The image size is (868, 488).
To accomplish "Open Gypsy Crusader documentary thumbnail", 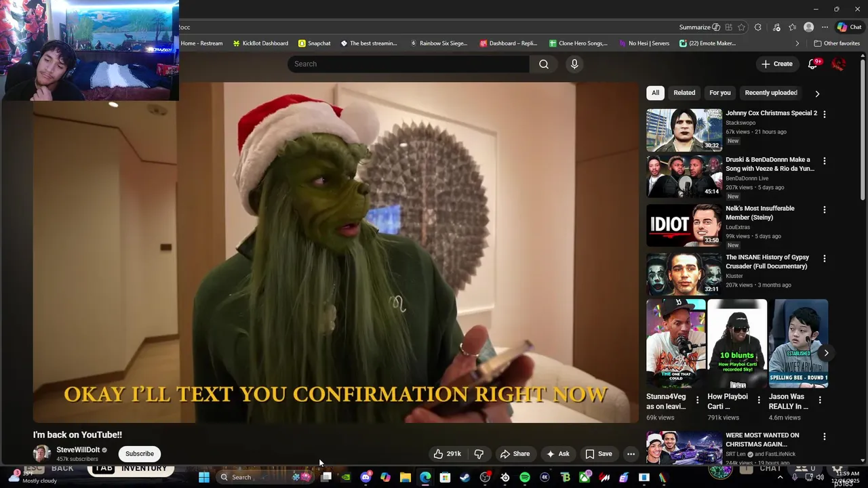I will (x=684, y=274).
